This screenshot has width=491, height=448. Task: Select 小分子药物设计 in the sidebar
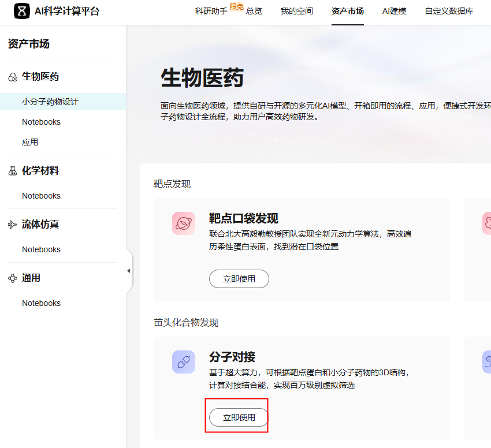[50, 102]
